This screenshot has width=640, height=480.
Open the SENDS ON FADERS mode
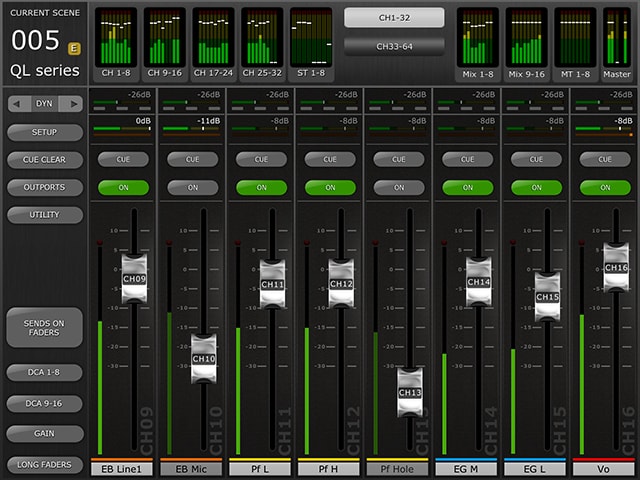[x=44, y=326]
